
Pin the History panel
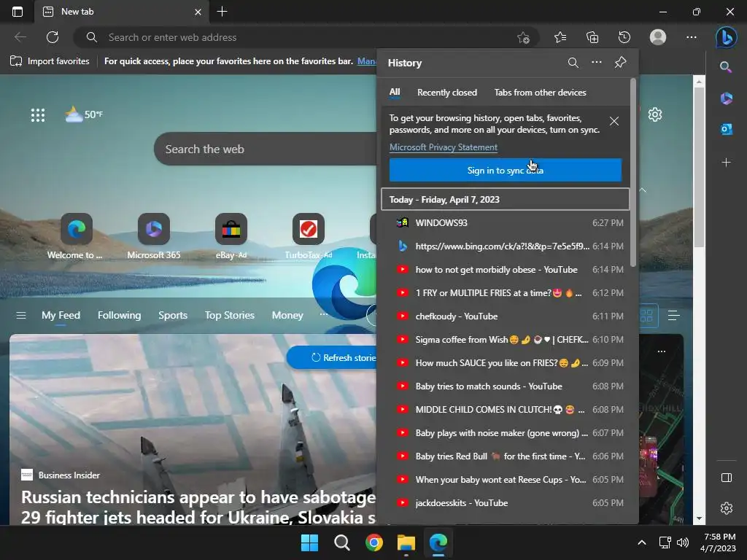620,63
